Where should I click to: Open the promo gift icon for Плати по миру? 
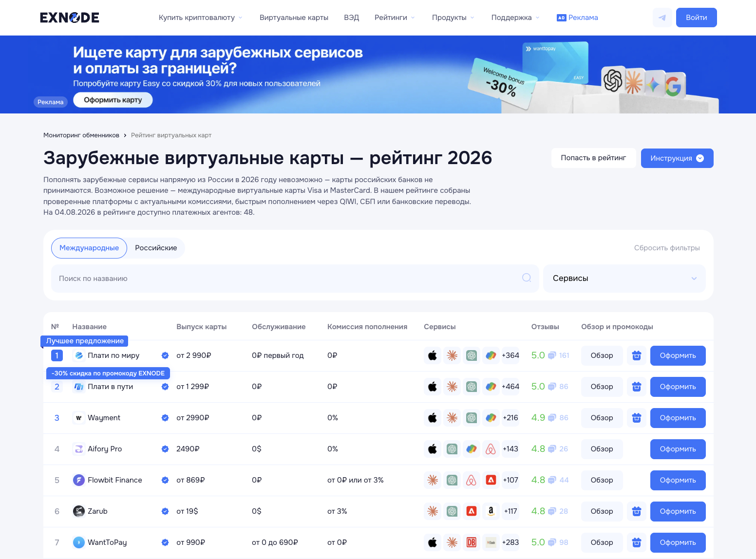(637, 355)
